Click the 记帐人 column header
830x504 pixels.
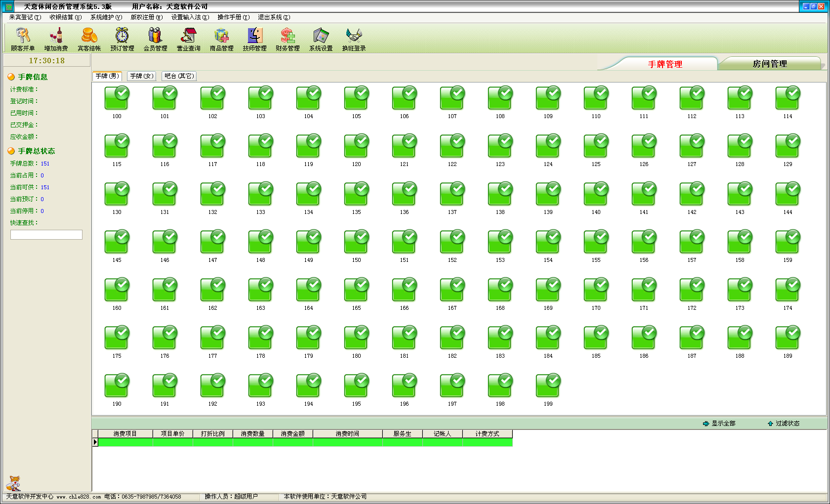(x=442, y=434)
